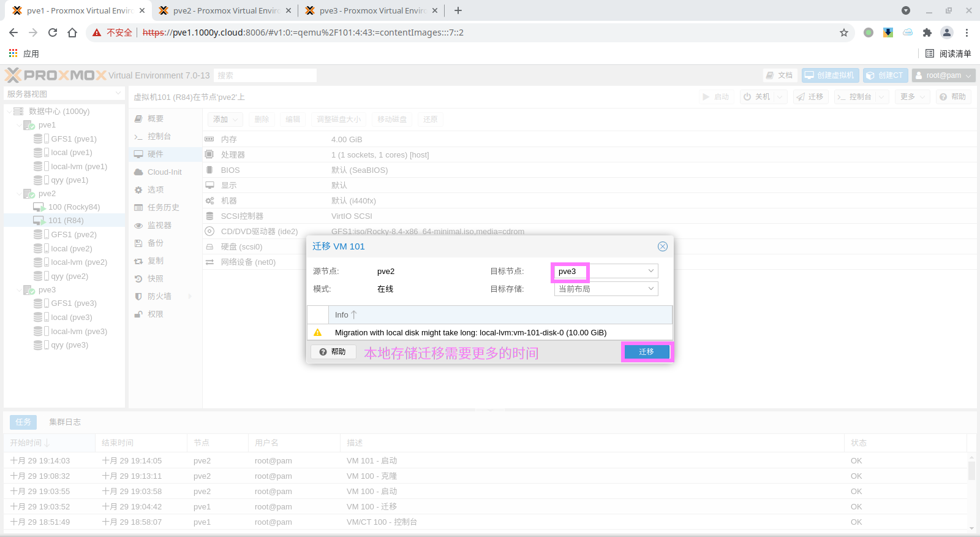
Task: Close the migrate VM 101 dialog
Action: 662,246
